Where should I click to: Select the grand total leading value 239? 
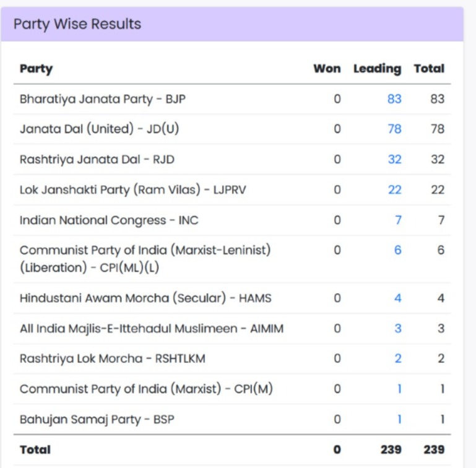(x=391, y=450)
